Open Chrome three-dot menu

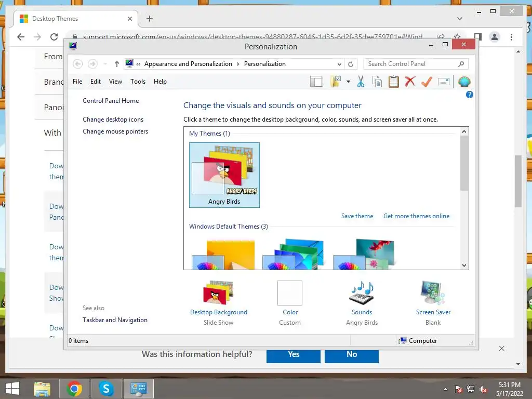click(511, 37)
